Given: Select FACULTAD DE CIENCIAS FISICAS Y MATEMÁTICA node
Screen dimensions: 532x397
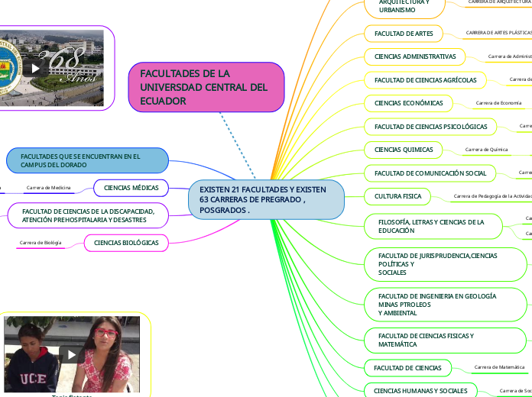Looking at the screenshot, I should coord(445,341).
